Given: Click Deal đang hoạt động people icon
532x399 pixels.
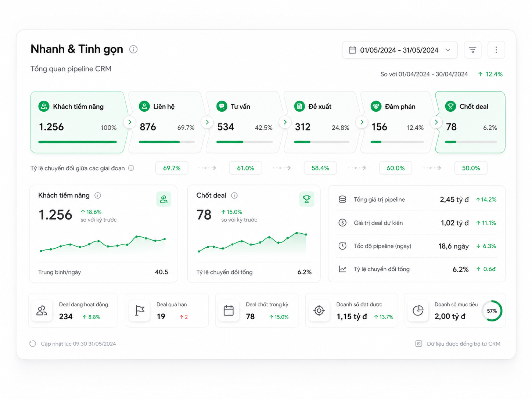Looking at the screenshot, I should click(42, 310).
